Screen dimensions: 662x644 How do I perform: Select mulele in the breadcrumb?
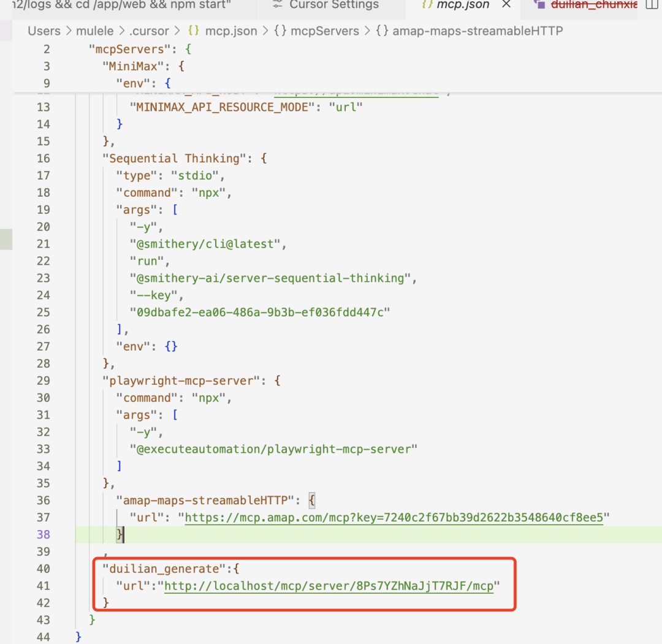tap(94, 31)
